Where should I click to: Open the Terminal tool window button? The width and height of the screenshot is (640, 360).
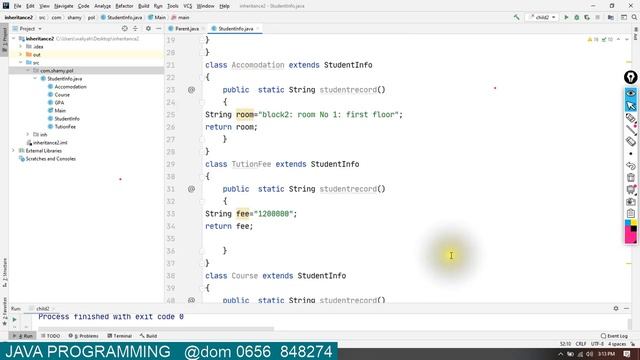(119, 336)
